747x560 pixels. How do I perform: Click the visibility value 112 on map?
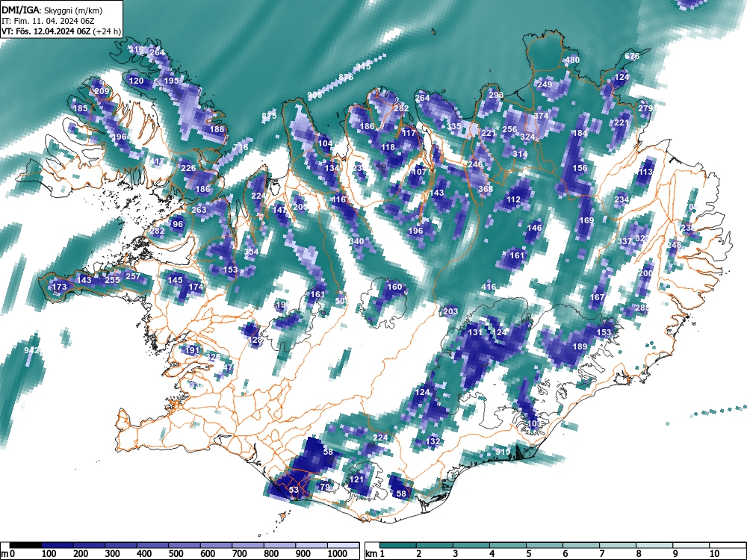coord(514,199)
